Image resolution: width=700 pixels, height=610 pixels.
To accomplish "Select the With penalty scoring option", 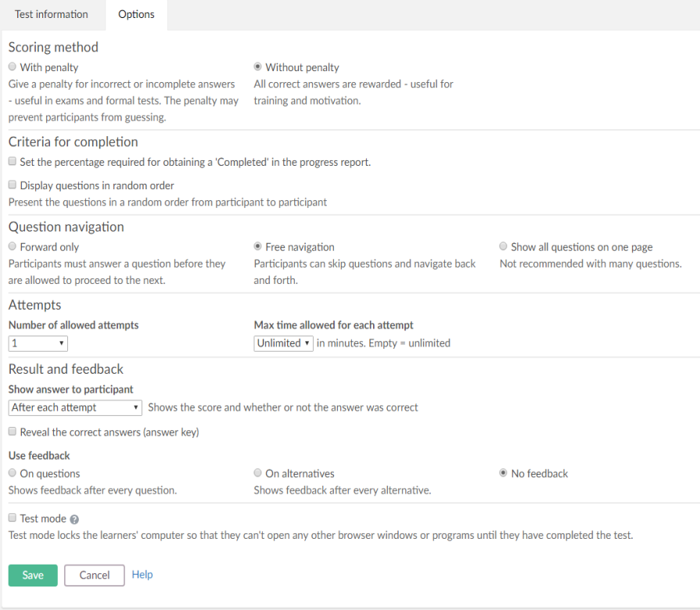I will (13, 66).
